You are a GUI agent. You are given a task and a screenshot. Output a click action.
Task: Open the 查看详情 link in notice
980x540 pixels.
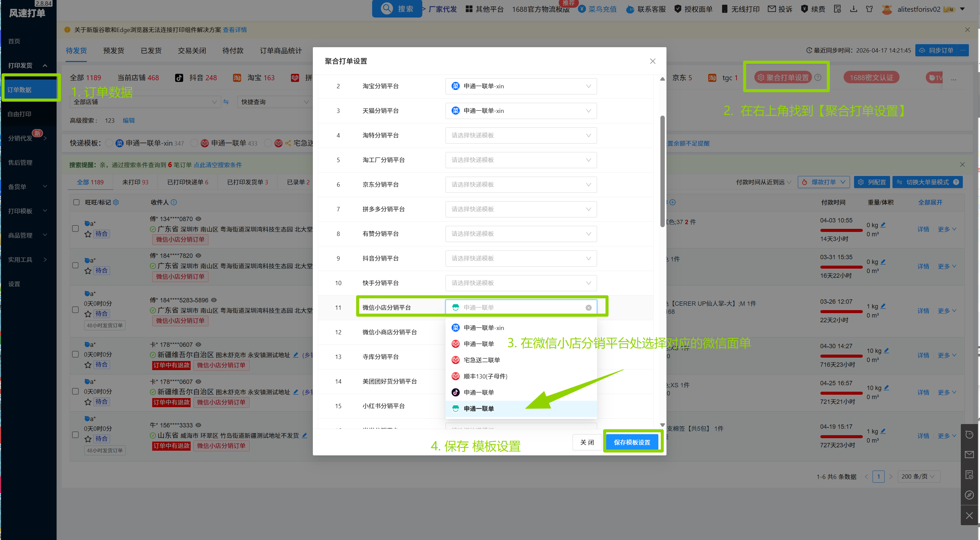(235, 30)
